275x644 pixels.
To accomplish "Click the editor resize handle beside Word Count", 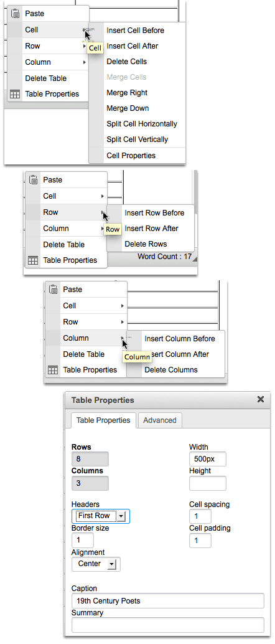I will [195, 258].
